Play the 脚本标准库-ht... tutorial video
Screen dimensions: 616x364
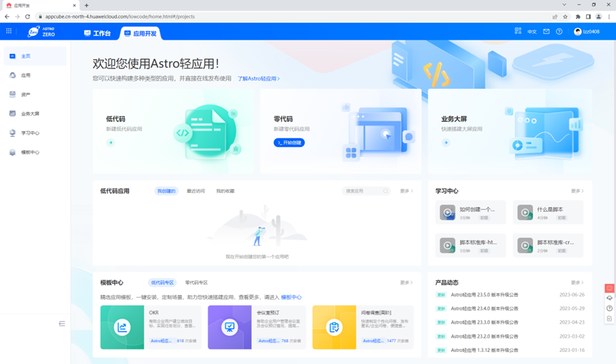(448, 246)
